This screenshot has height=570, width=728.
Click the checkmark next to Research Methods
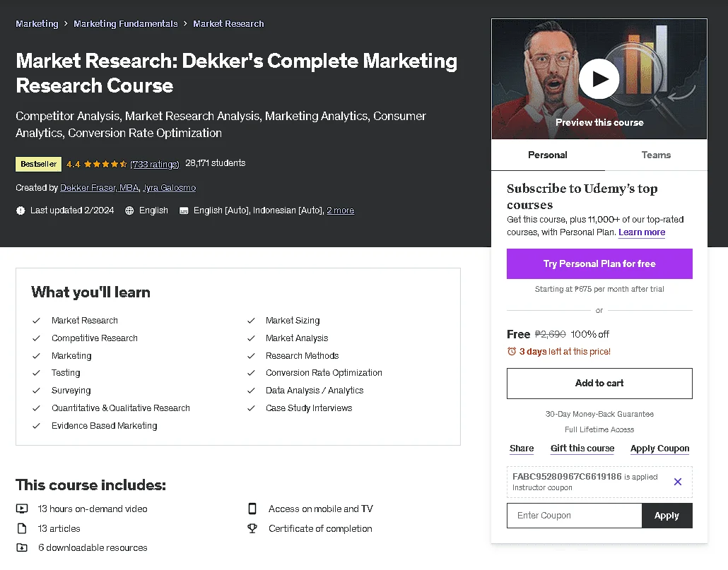(x=251, y=356)
